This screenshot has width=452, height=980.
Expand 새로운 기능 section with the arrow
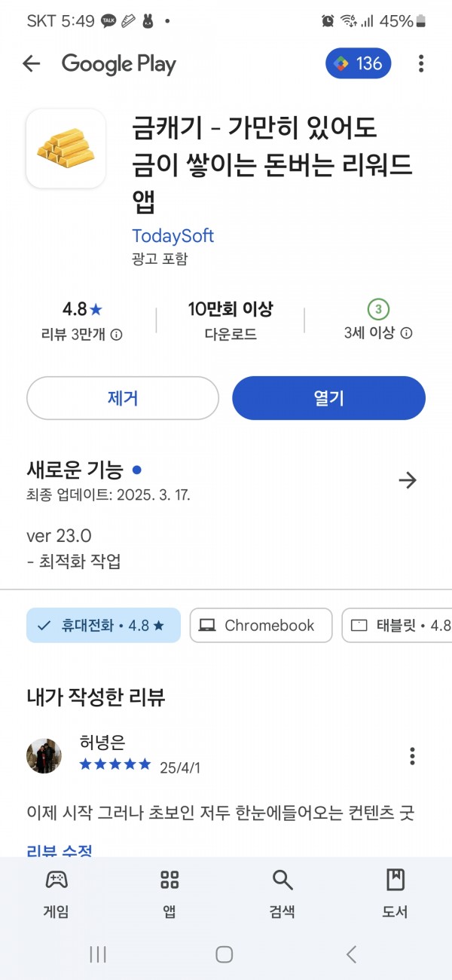[x=408, y=480]
